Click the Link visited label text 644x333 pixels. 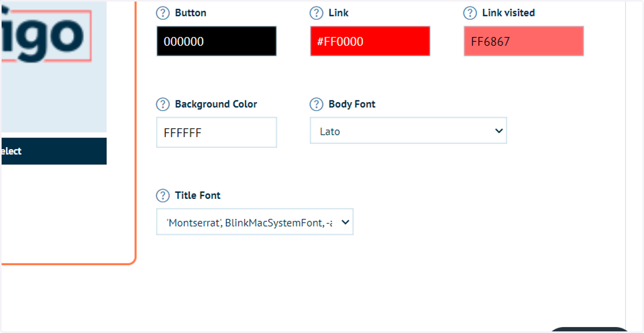(x=508, y=13)
